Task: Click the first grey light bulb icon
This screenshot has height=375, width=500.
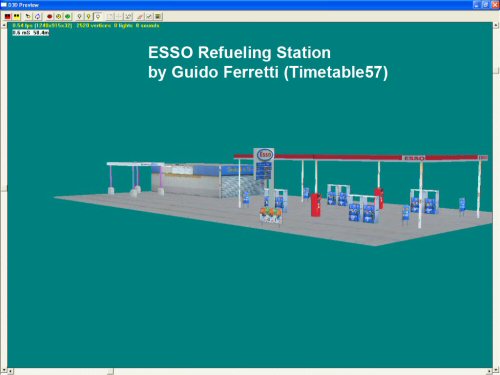Action: pos(80,16)
